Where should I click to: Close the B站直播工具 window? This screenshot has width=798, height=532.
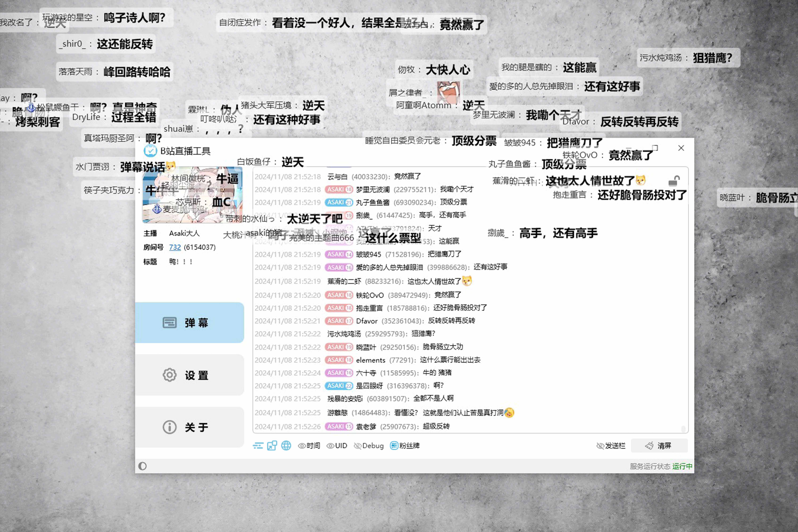pos(681,148)
